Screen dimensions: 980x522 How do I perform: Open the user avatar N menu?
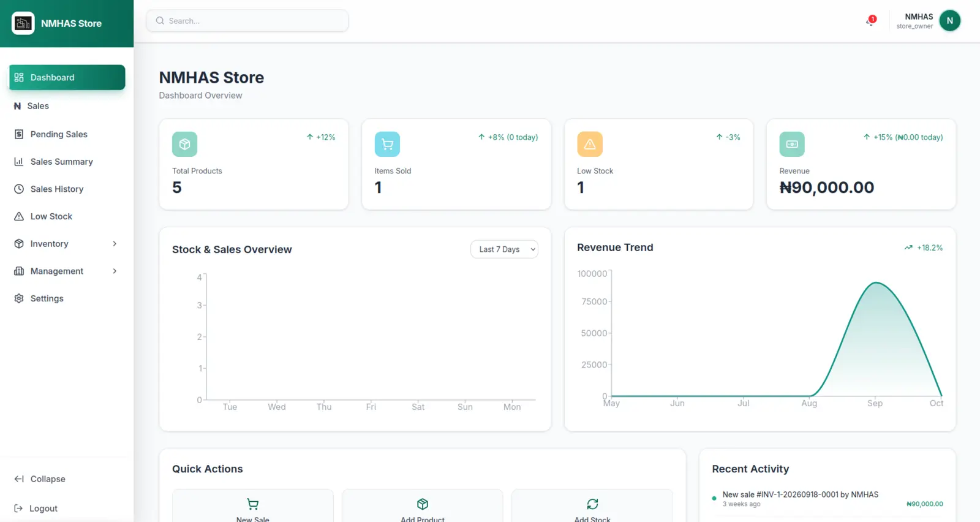(x=949, y=21)
